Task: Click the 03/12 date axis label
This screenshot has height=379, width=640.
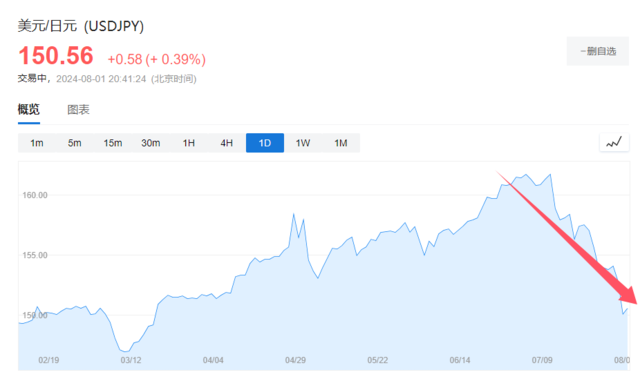Action: tap(131, 360)
